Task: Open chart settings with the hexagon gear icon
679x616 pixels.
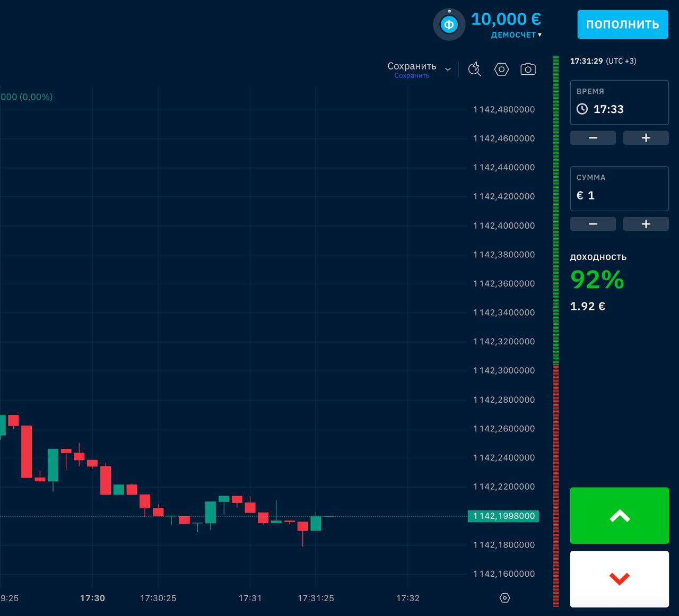Action: (501, 69)
